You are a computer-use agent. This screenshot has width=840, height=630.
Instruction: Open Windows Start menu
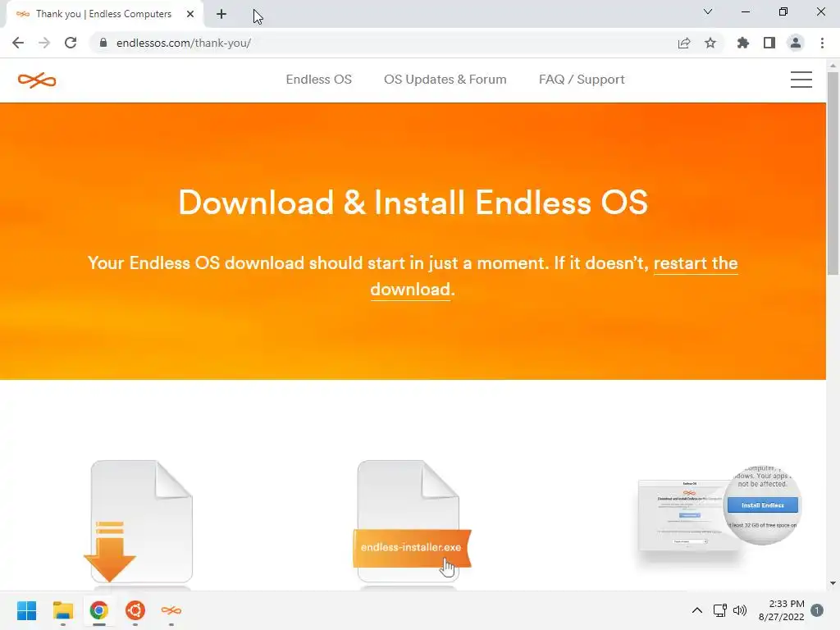(26, 610)
